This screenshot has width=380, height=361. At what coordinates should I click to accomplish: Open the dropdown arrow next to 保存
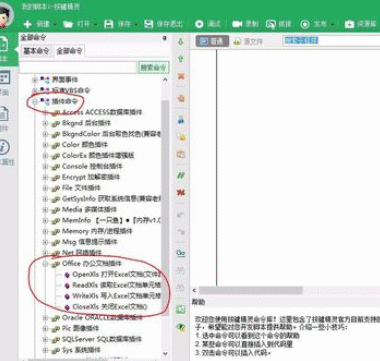(136, 24)
